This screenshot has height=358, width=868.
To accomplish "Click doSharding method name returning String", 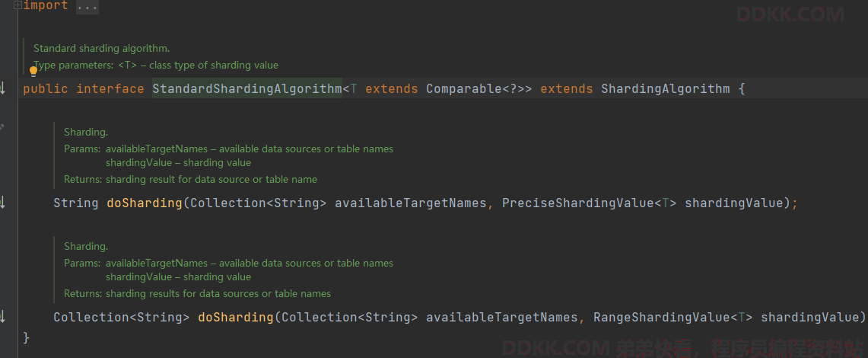I will click(x=144, y=203).
